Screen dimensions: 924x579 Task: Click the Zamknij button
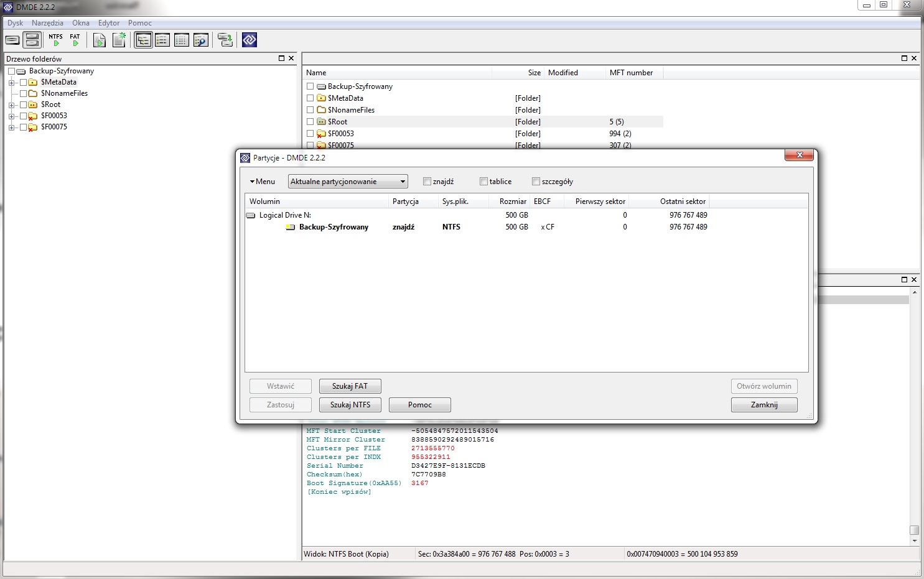pos(764,405)
